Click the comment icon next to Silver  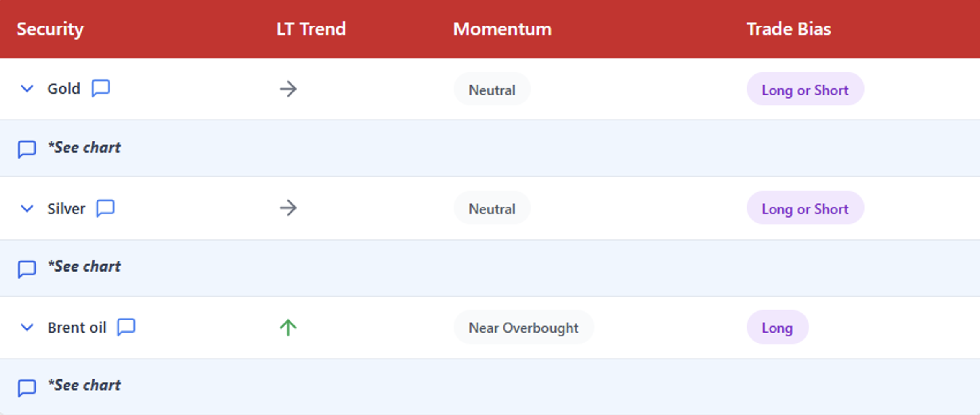tap(105, 208)
